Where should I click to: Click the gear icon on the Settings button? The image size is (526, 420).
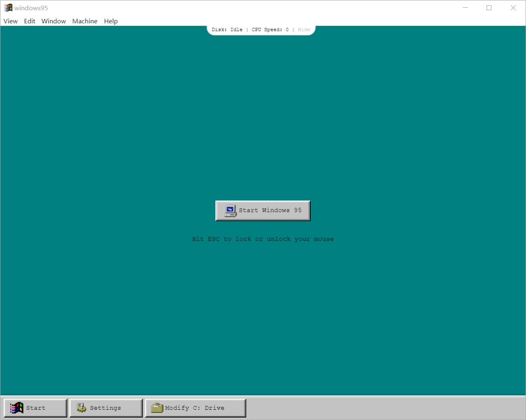[x=81, y=407]
